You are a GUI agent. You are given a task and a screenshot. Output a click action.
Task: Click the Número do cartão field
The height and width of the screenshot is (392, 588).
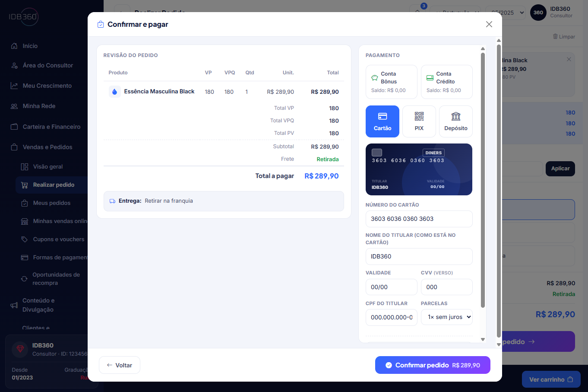coord(419,219)
